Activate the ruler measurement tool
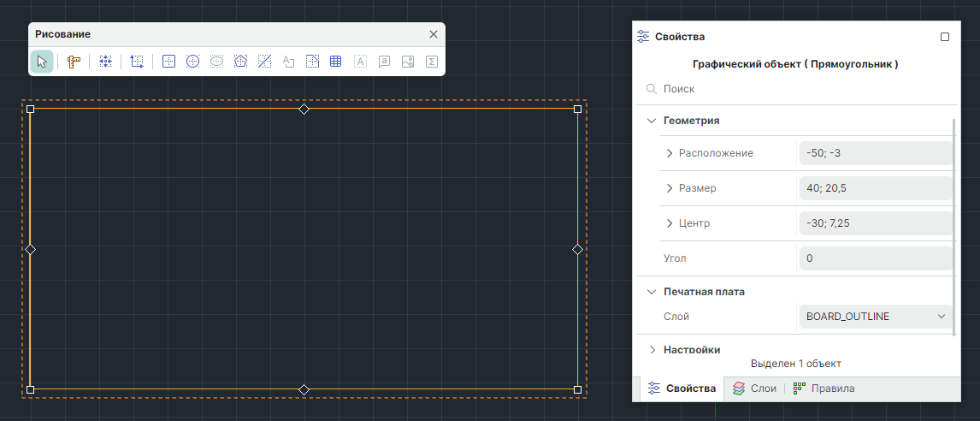980x421 pixels. coord(74,62)
